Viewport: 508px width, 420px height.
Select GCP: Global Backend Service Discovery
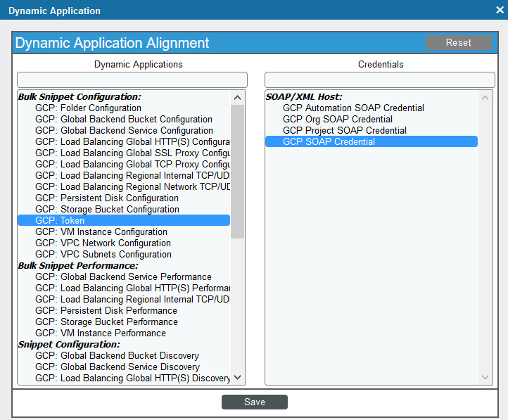point(124,367)
